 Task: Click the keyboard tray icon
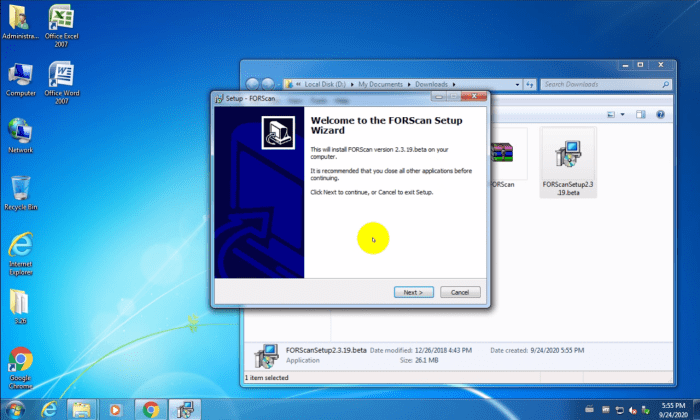pyautogui.click(x=589, y=409)
